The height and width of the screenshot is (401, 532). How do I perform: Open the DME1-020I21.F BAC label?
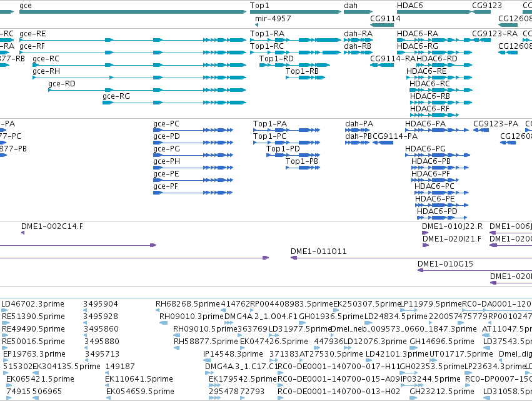tap(452, 240)
